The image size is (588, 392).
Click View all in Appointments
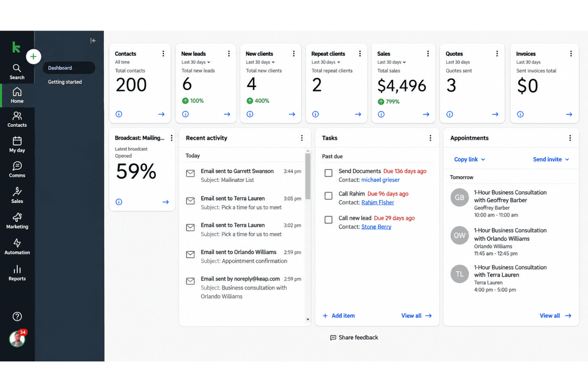coord(555,316)
